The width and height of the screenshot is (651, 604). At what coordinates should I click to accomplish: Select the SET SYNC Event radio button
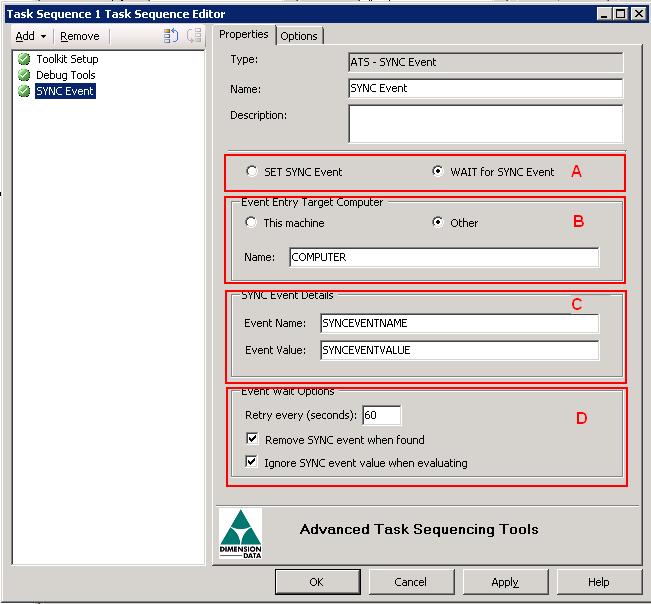tap(252, 171)
